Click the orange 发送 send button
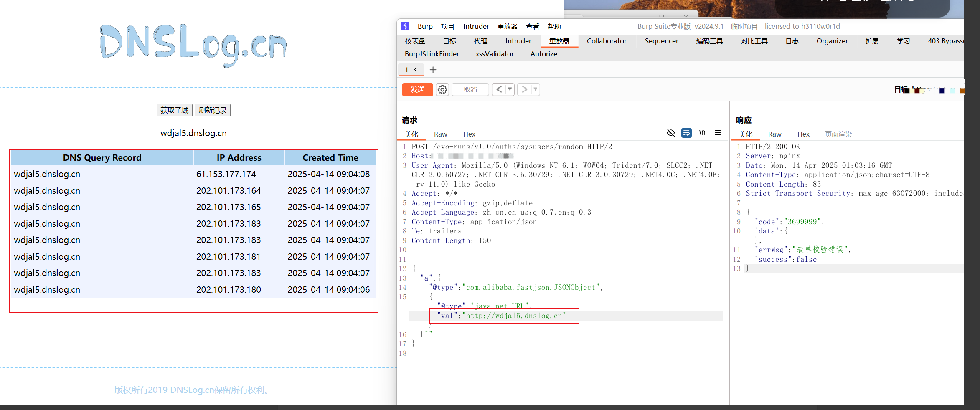The height and width of the screenshot is (410, 980). point(417,89)
